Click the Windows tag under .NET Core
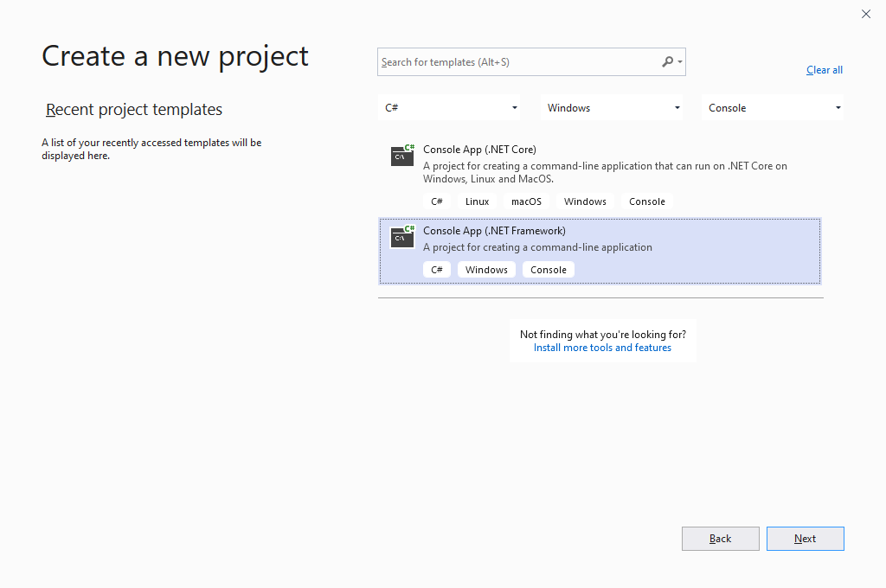This screenshot has height=588, width=886. click(585, 201)
